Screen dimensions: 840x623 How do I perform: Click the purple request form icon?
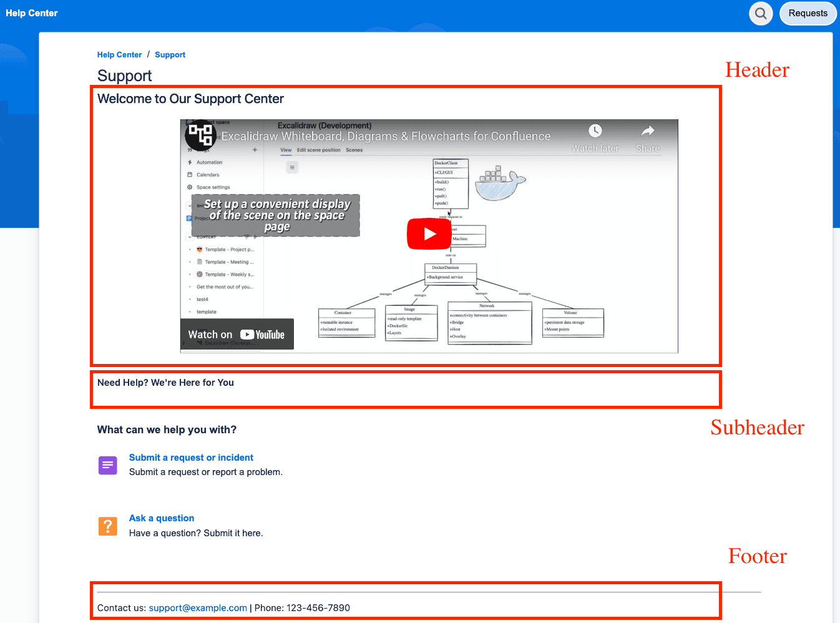[108, 465]
